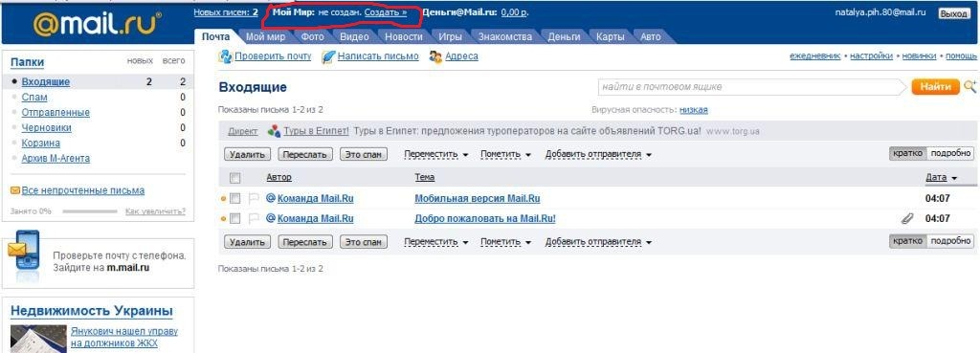The width and height of the screenshot is (980, 353).
Task: Open the Деньги tab
Action: click(x=565, y=37)
